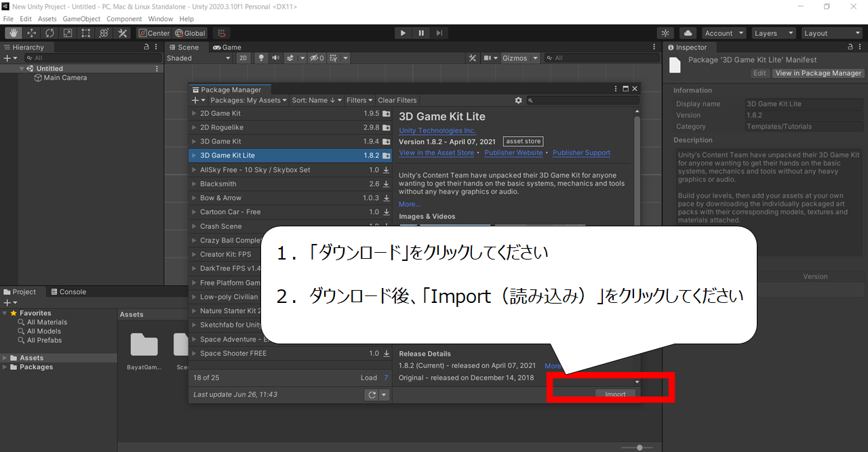
Task: Switch to the Console tab
Action: pyautogui.click(x=68, y=292)
